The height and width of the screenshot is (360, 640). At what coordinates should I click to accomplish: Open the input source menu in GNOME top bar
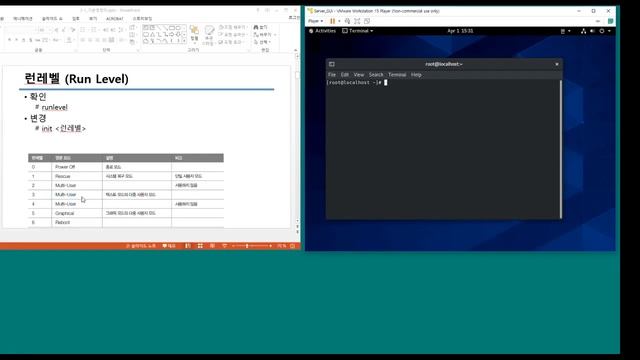pos(565,31)
